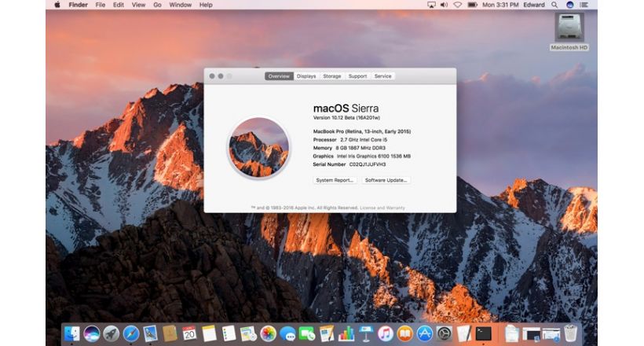Screen dimensions: 644x346
Task: Open the Finder menu
Action: click(x=78, y=5)
